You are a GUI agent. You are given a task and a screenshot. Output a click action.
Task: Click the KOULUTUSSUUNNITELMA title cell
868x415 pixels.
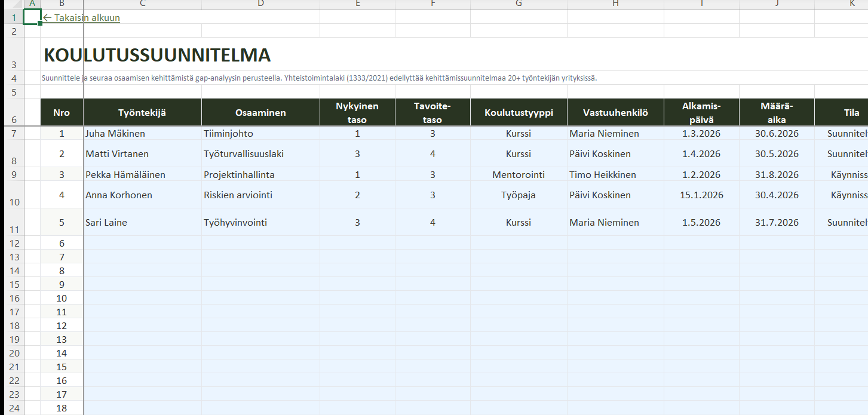coord(157,55)
